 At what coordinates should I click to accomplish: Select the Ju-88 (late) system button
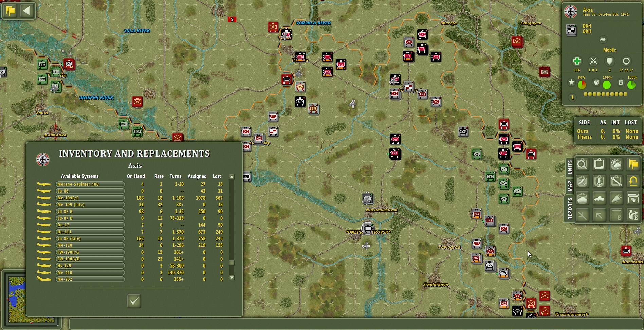click(x=90, y=239)
